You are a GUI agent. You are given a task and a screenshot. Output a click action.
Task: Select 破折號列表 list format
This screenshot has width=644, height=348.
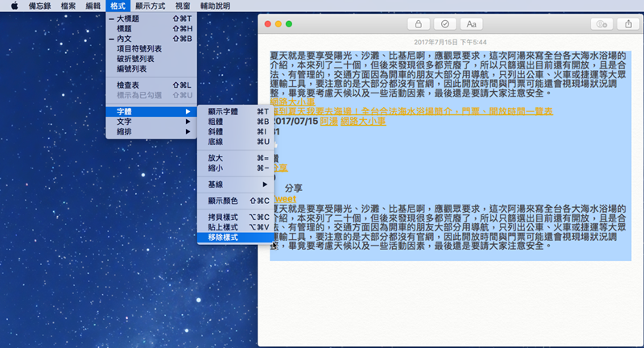[151, 59]
